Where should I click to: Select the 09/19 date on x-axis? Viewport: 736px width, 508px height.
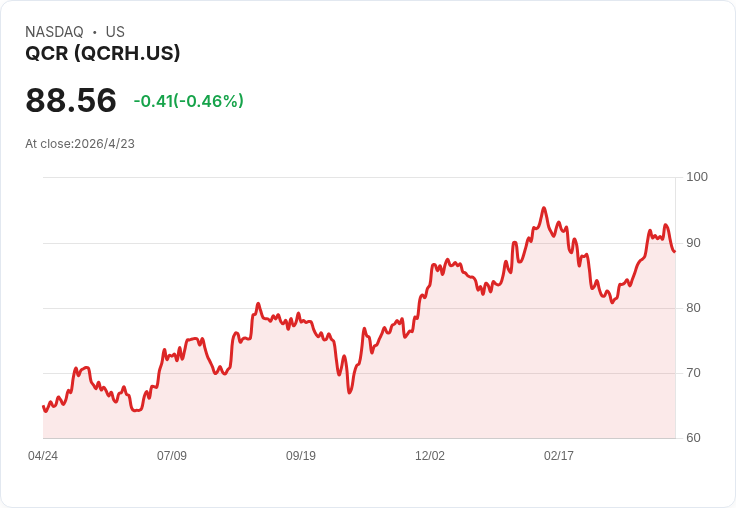pyautogui.click(x=301, y=456)
